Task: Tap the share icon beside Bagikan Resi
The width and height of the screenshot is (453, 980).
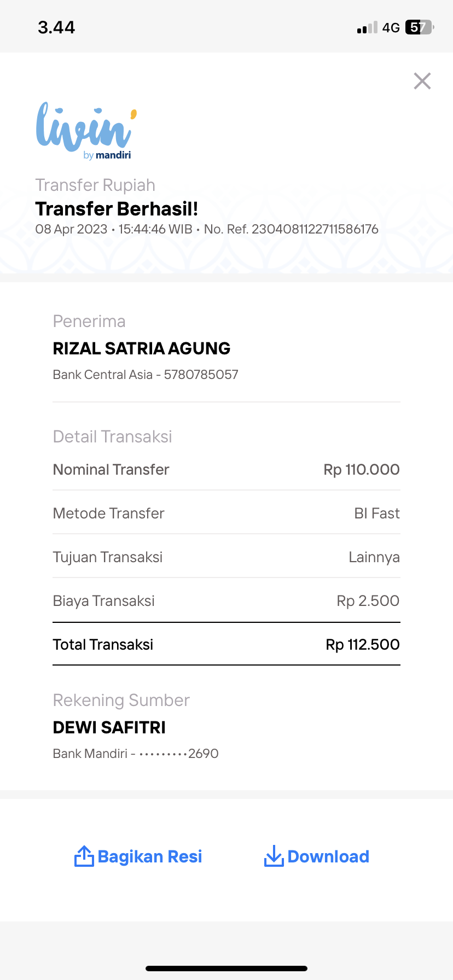Action: pyautogui.click(x=84, y=856)
